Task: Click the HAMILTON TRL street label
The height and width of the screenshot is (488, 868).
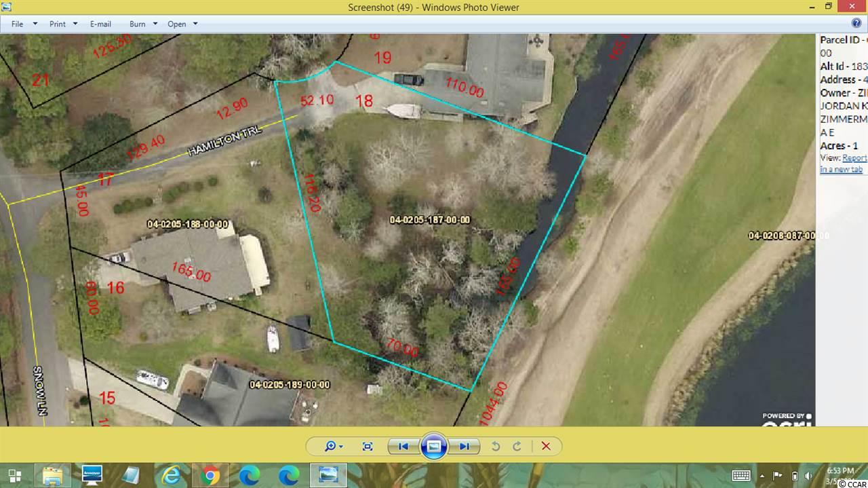Action: pyautogui.click(x=224, y=142)
